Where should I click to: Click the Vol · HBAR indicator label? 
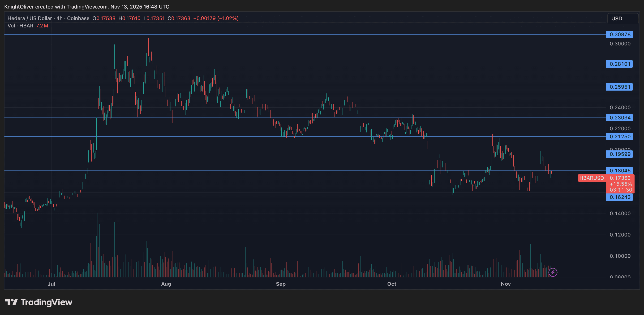tap(21, 26)
